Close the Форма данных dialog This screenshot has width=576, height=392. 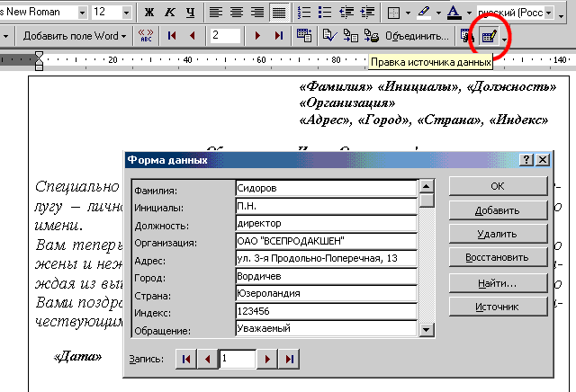pyautogui.click(x=543, y=160)
